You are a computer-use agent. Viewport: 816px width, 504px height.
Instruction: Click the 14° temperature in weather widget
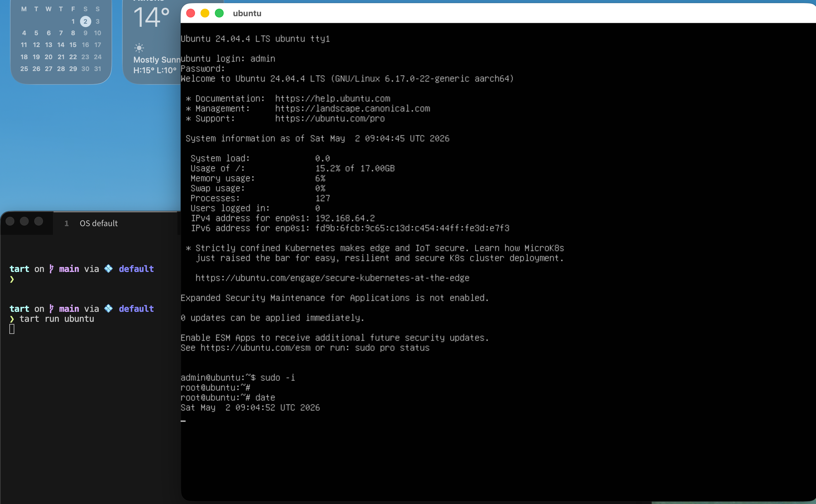pyautogui.click(x=151, y=17)
